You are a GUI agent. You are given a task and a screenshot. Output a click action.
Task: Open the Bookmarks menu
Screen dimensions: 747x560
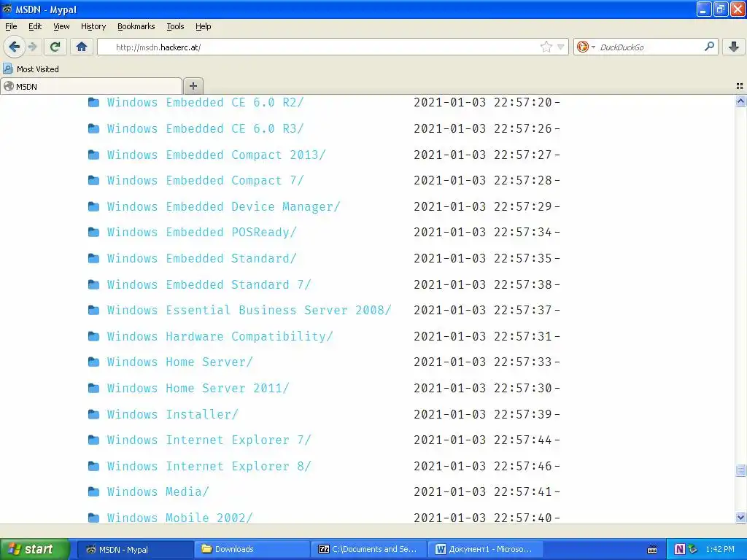pyautogui.click(x=136, y=26)
